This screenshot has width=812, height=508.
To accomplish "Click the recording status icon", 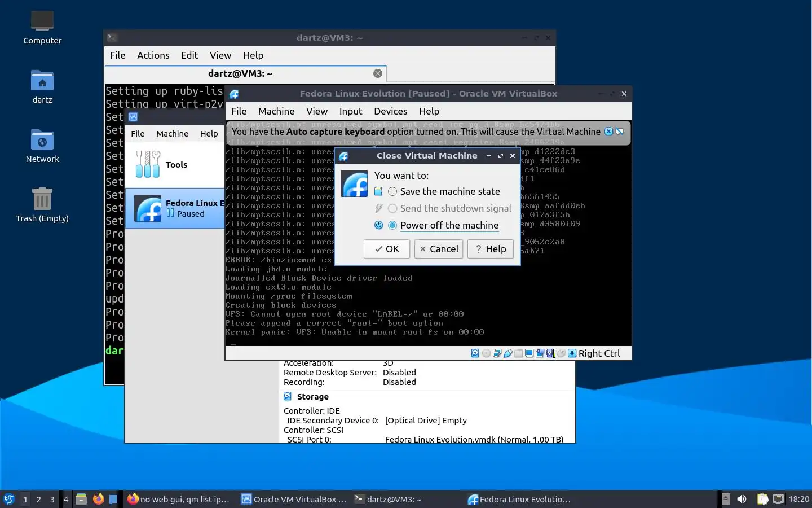I will pos(540,353).
